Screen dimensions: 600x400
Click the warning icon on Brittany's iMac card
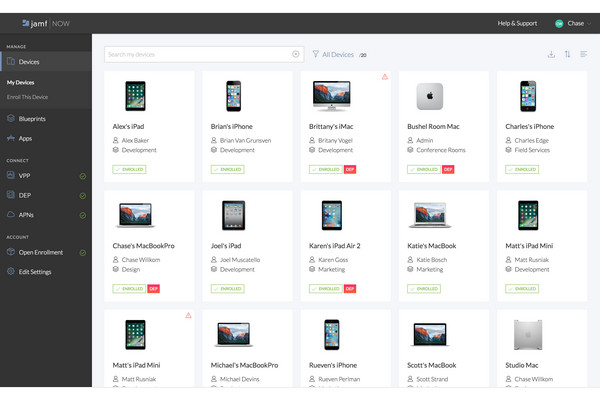pyautogui.click(x=385, y=77)
